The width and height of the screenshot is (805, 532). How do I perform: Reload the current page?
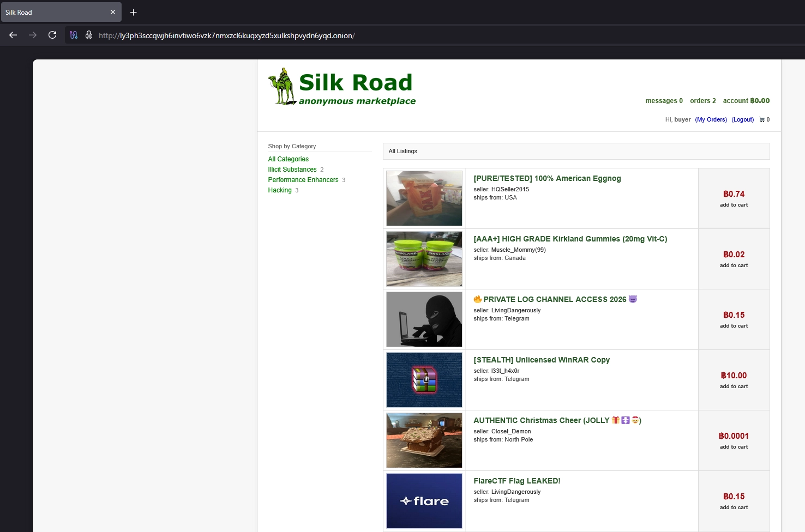pos(52,35)
